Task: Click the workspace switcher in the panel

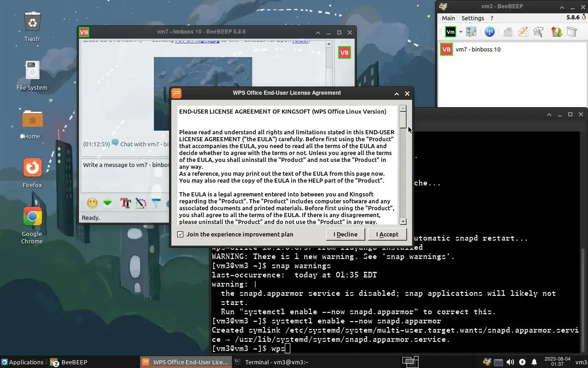Action: [x=410, y=362]
